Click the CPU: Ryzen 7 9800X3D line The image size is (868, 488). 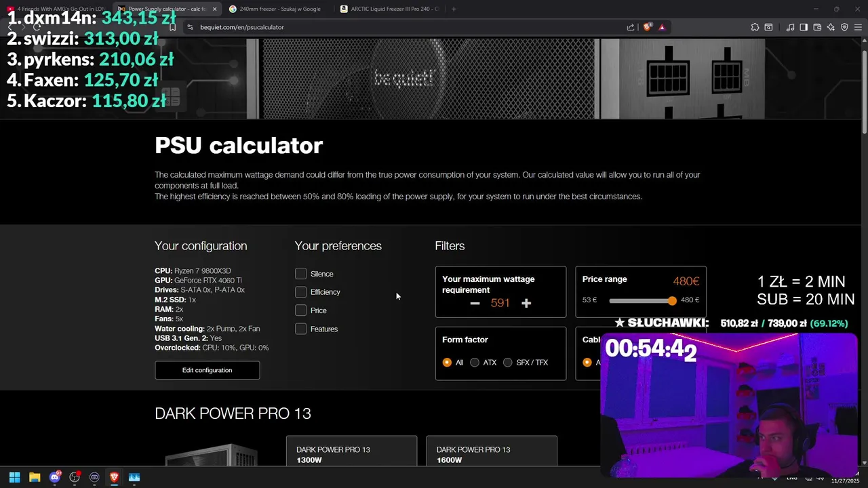pyautogui.click(x=193, y=270)
